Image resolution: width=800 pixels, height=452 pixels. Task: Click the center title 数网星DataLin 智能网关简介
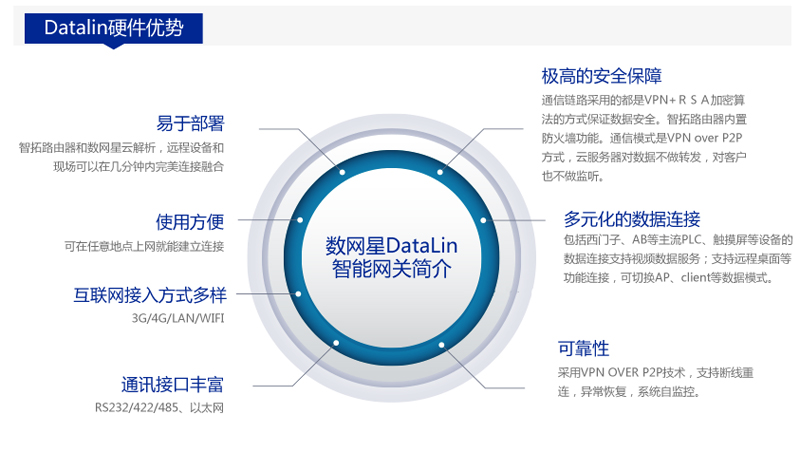pyautogui.click(x=391, y=257)
